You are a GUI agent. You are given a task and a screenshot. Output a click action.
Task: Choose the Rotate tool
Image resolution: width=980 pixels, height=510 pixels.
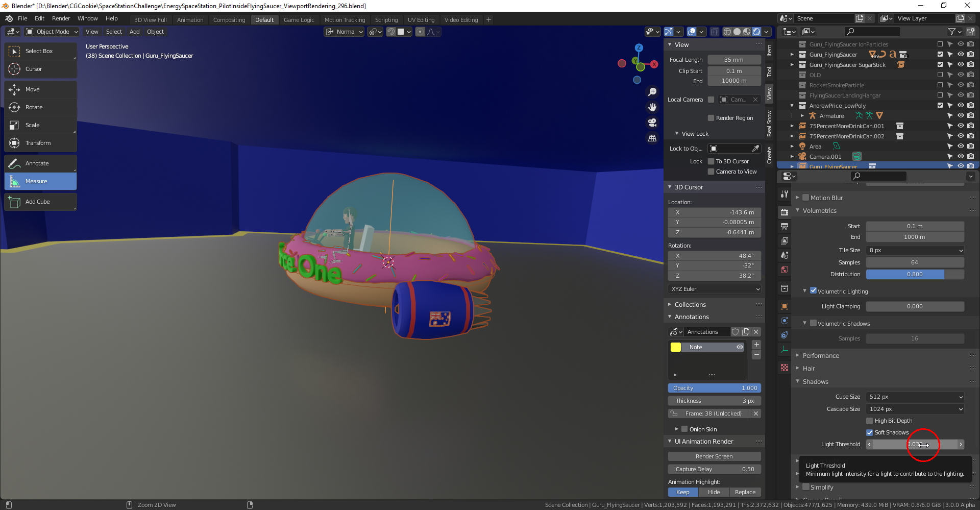(41, 107)
